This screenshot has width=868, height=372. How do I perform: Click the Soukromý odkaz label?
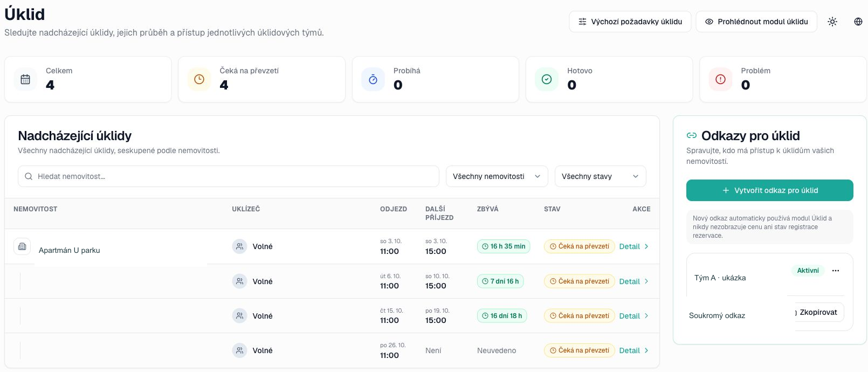tap(717, 315)
